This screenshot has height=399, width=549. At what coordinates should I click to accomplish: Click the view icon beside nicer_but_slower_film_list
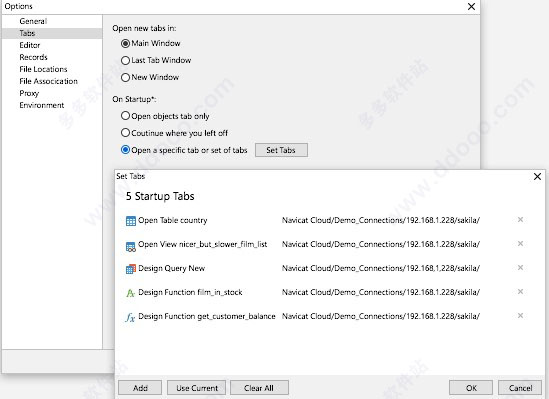point(131,247)
